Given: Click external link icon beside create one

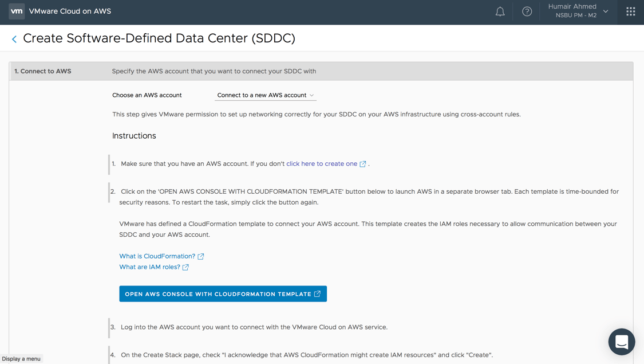Looking at the screenshot, I should [363, 164].
